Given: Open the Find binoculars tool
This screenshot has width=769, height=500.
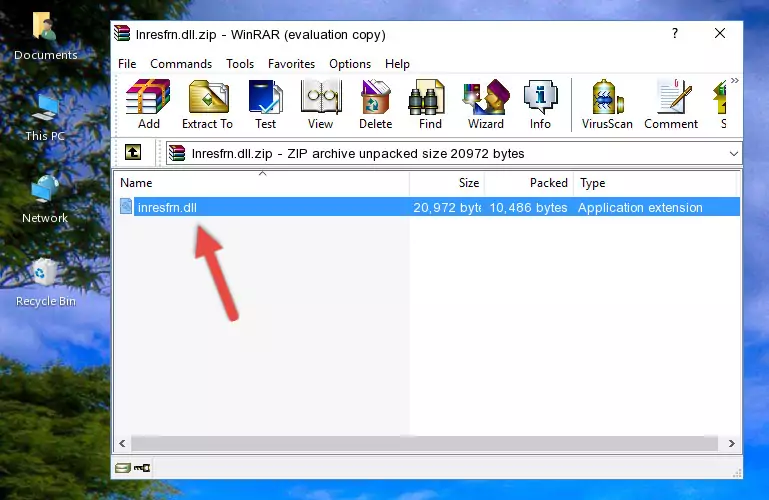Looking at the screenshot, I should coord(430,104).
